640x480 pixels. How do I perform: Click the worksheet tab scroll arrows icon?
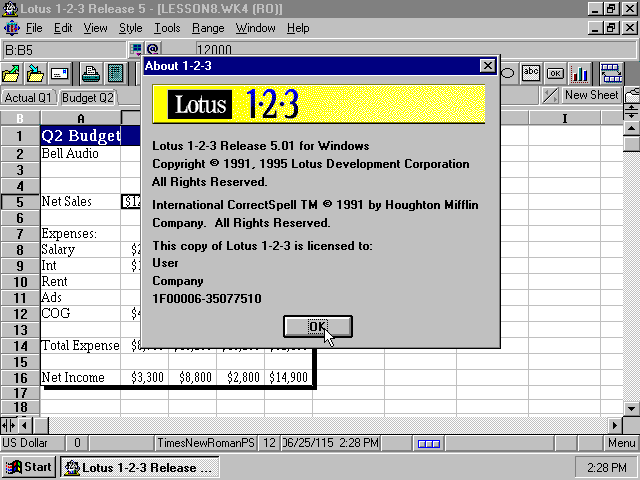pos(550,96)
